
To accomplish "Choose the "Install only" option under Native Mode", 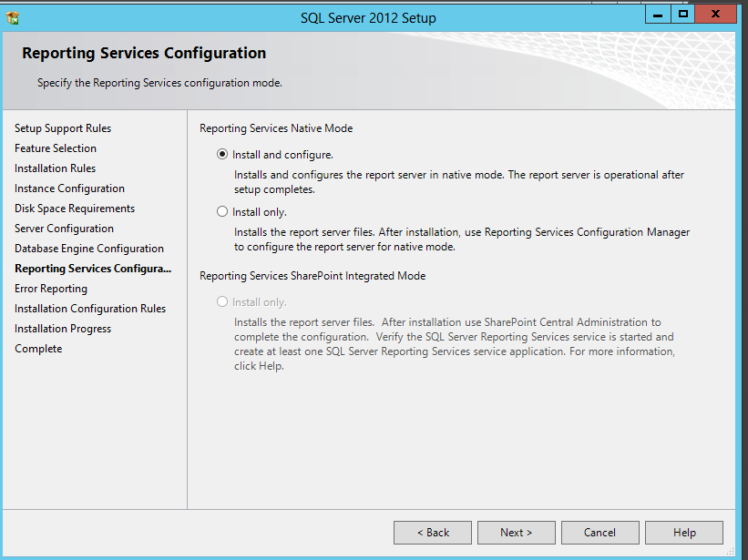I will pos(221,211).
